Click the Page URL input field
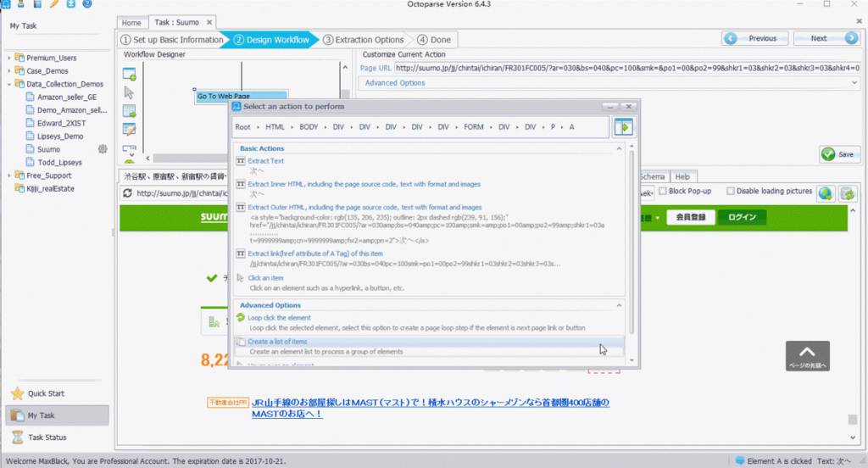Screen dimensions: 868x468 [627, 68]
